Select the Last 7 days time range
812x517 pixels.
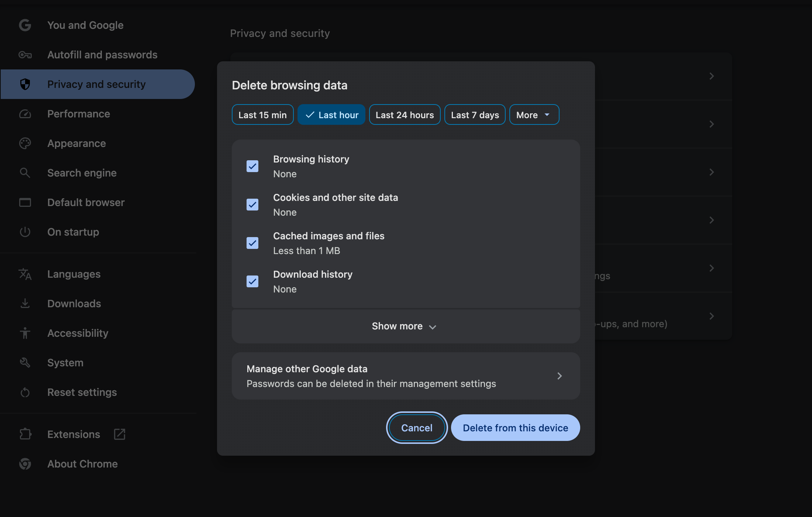(475, 115)
